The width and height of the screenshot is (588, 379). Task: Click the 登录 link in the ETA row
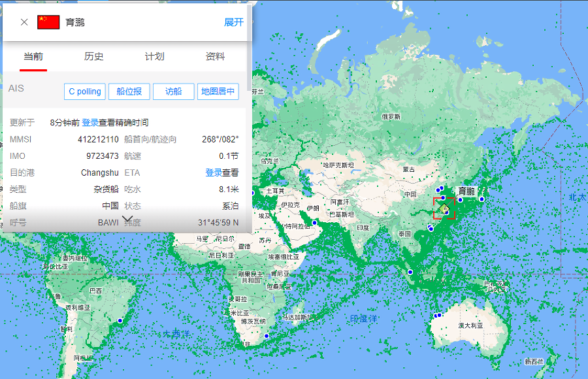tap(214, 173)
